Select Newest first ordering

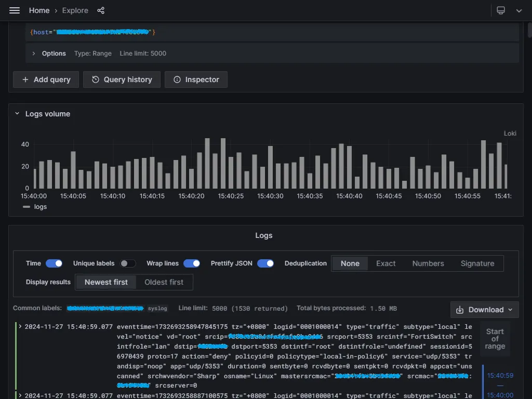click(106, 282)
